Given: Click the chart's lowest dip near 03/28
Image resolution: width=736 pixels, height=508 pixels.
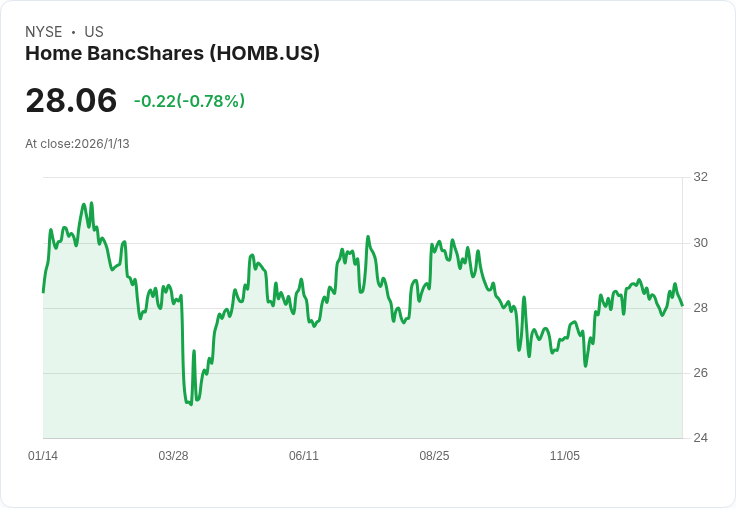Looking at the screenshot, I should click(x=189, y=404).
